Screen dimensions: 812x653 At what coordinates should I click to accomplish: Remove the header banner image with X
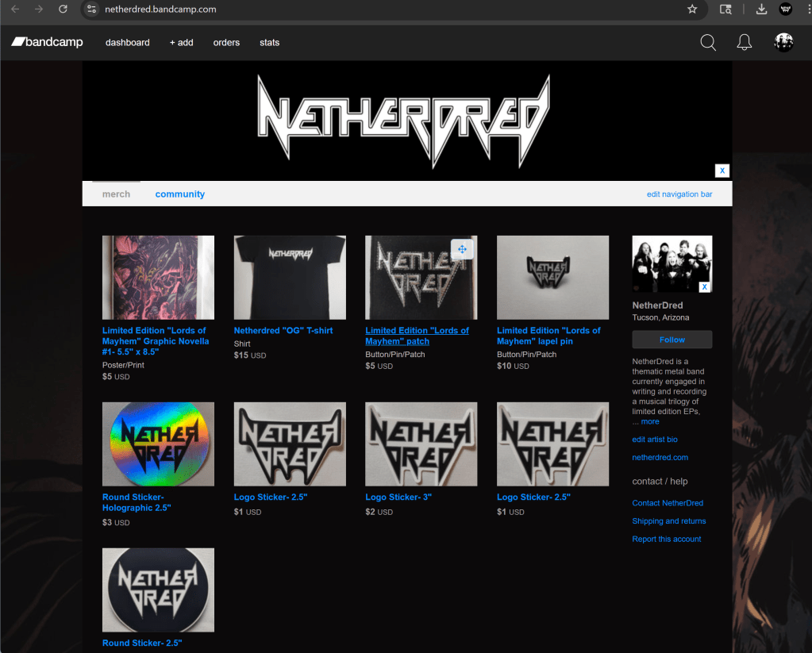coord(722,171)
